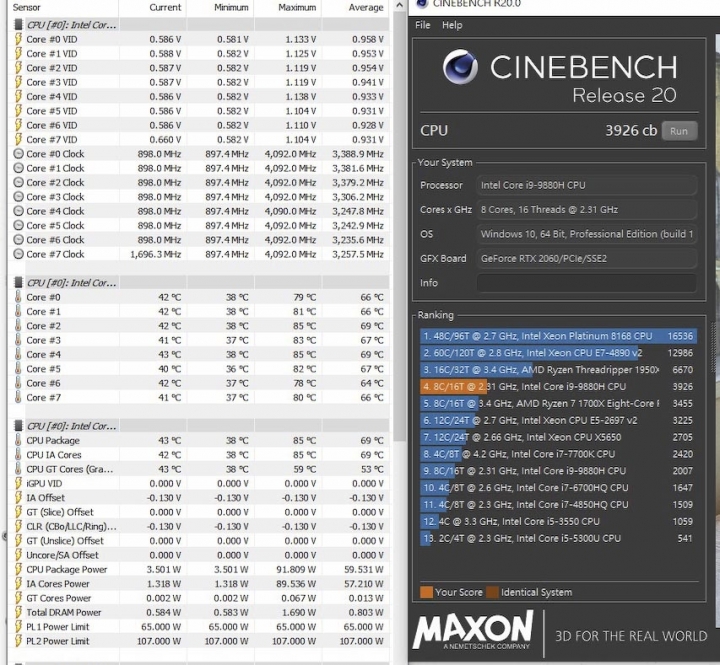Click the Minimum column header
Screen dimensions: 720x665
click(231, 7)
